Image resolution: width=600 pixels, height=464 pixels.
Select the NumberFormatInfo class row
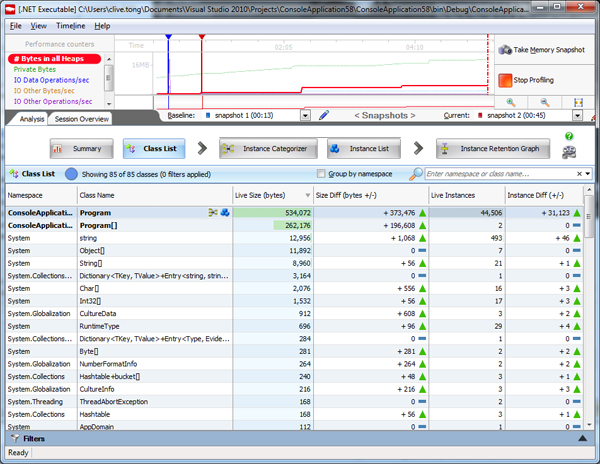295,364
